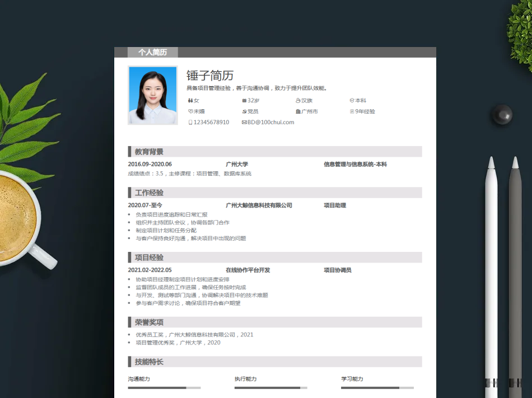Click the 学习能力 skill level bar
Image resolution: width=532 pixels, height=398 pixels.
coord(377,387)
